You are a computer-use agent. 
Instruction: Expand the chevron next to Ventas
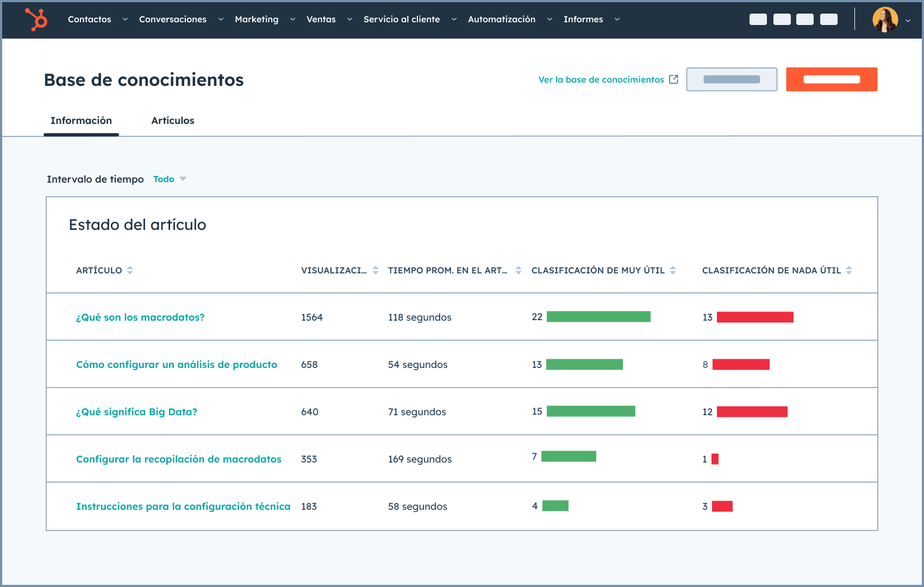(x=349, y=20)
